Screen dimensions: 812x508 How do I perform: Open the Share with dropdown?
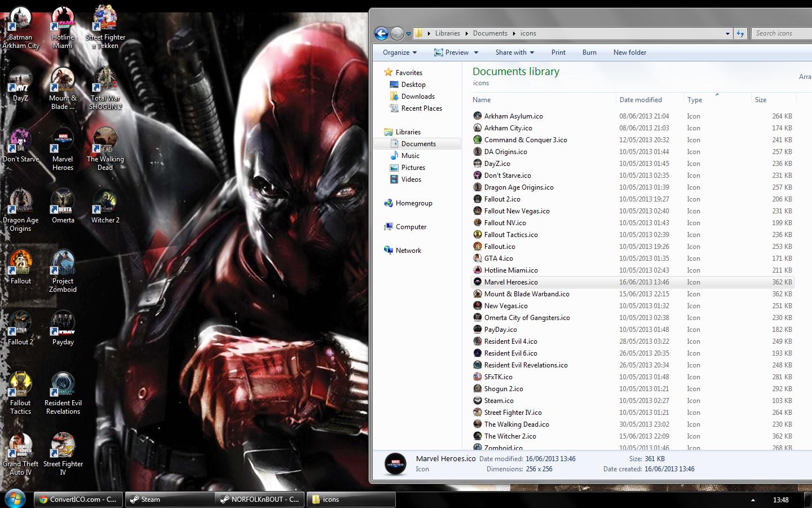click(x=514, y=52)
